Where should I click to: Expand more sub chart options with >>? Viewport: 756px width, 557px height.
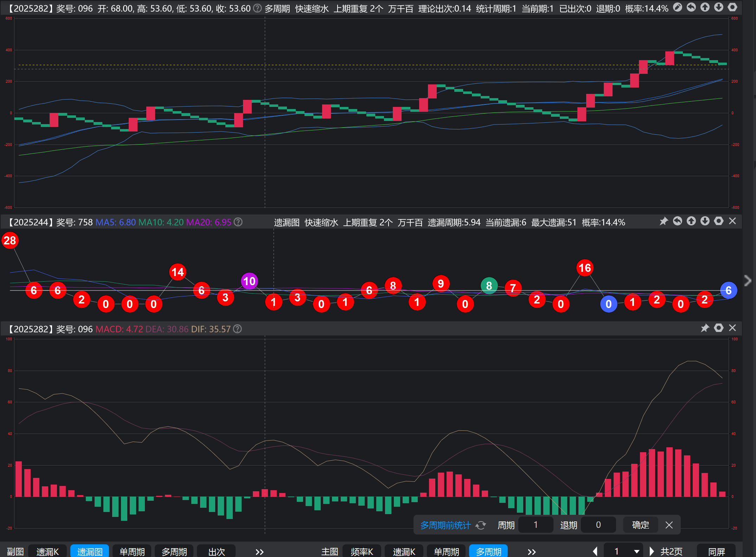(x=260, y=551)
